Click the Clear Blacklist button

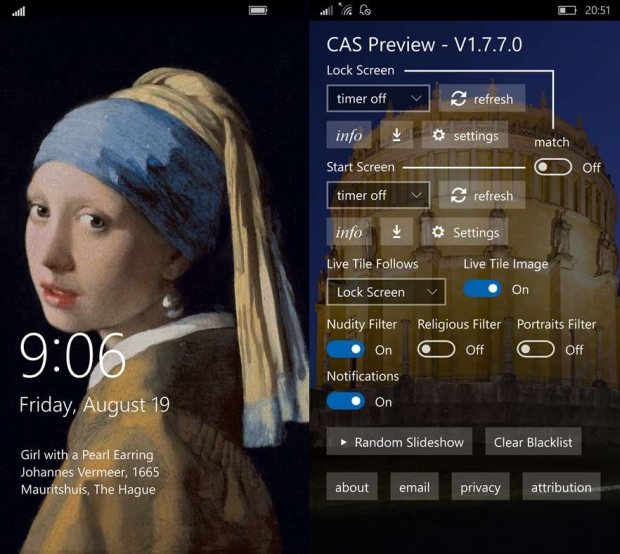coord(533,441)
